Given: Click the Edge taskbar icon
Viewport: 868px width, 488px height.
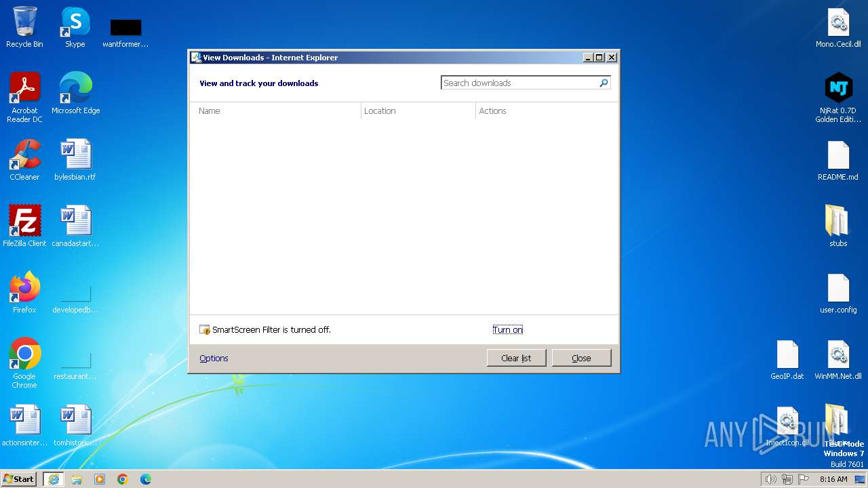Looking at the screenshot, I should (146, 479).
